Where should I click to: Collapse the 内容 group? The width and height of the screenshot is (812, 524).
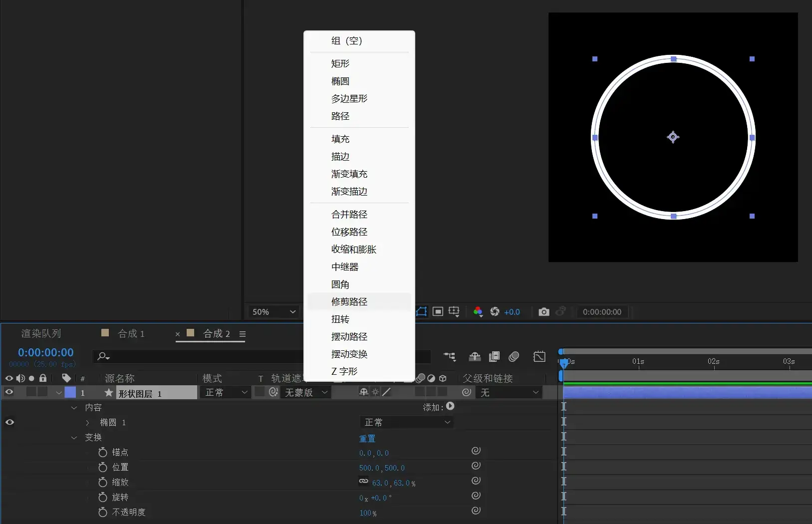click(74, 408)
